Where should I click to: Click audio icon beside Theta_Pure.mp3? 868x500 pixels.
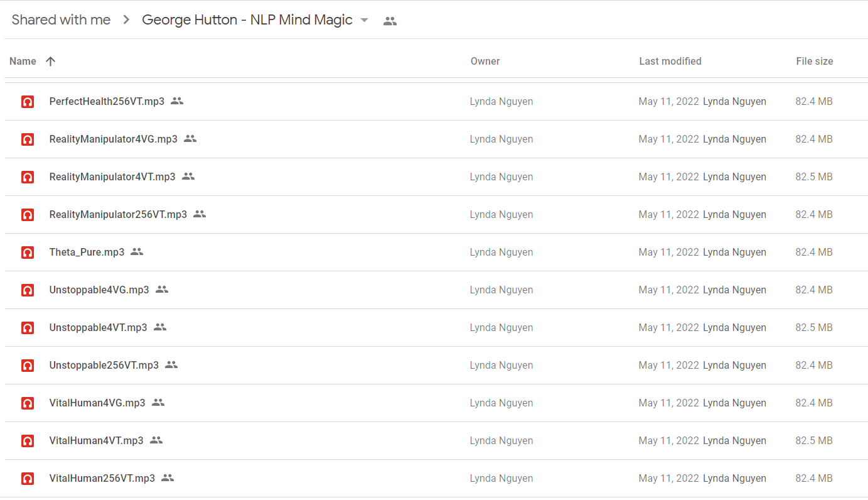28,252
